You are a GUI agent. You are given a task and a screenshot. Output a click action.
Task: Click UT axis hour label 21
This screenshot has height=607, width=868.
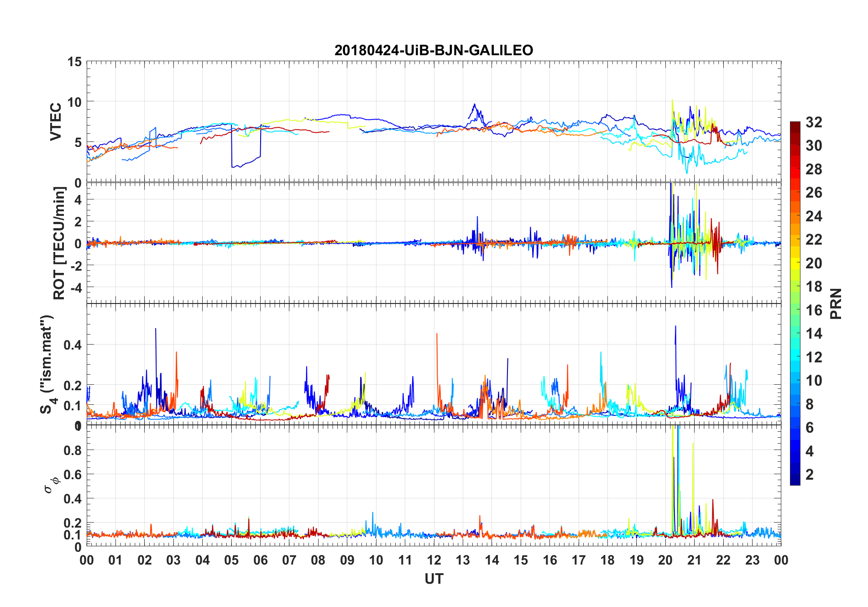tap(694, 560)
